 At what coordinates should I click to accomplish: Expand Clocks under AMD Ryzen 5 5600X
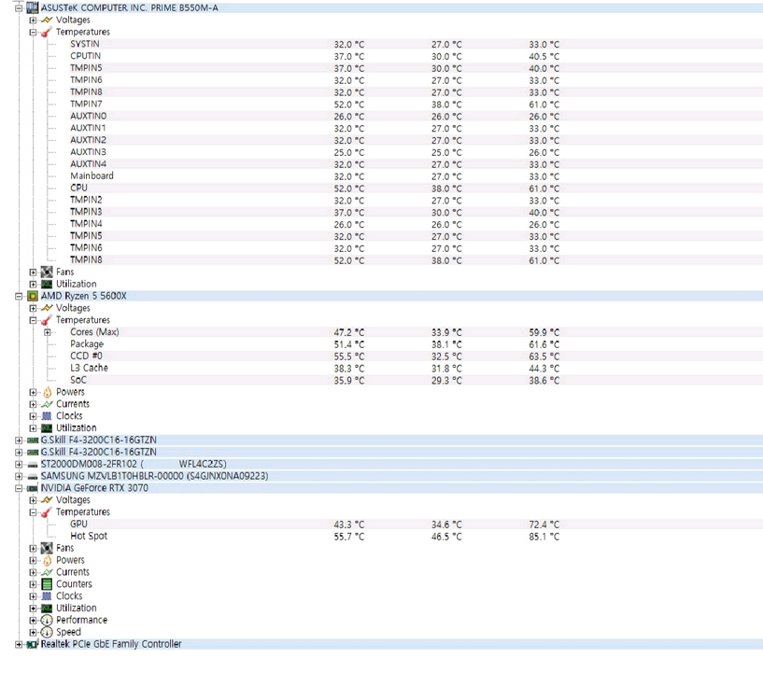coord(33,416)
